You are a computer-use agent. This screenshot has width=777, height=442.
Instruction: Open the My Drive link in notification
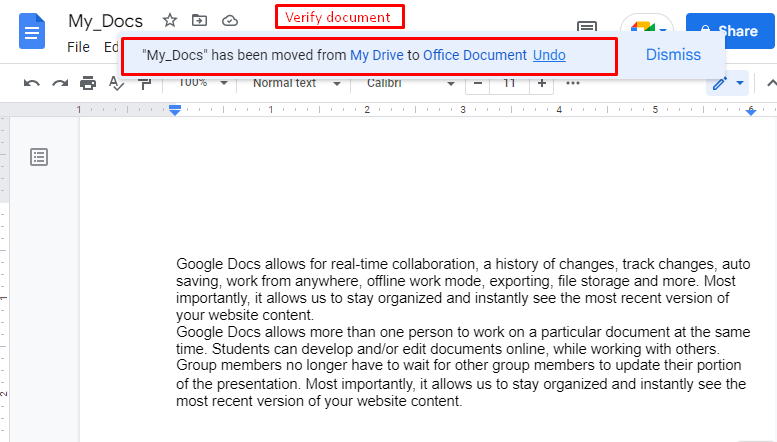377,55
